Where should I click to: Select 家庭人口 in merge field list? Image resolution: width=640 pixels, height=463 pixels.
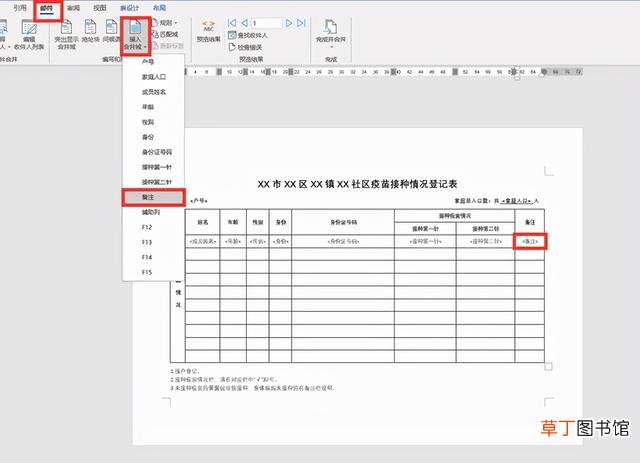click(x=153, y=77)
